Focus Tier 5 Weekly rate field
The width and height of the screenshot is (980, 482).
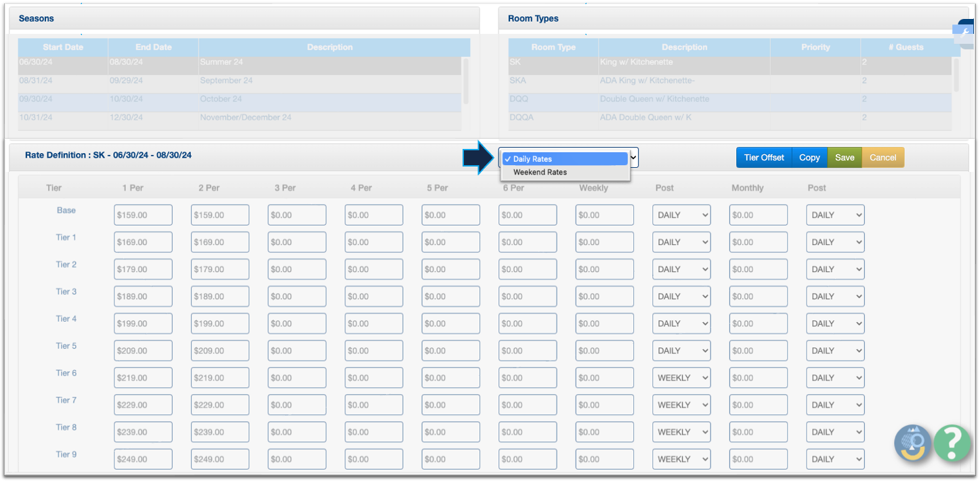coord(604,351)
